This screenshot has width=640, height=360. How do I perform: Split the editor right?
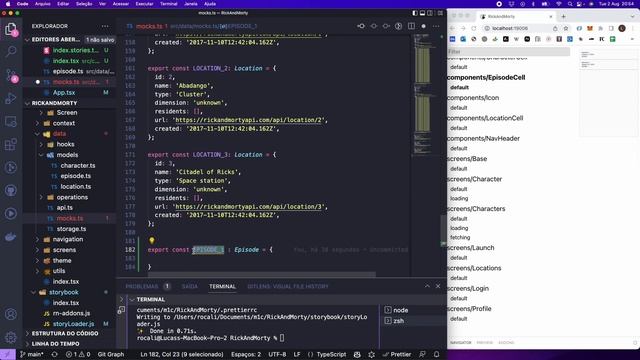click(x=411, y=26)
